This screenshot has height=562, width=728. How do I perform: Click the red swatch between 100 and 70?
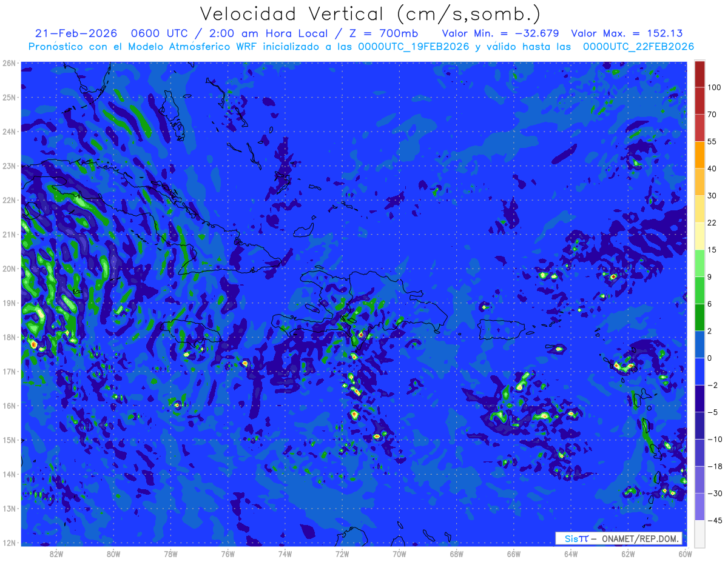click(x=699, y=101)
